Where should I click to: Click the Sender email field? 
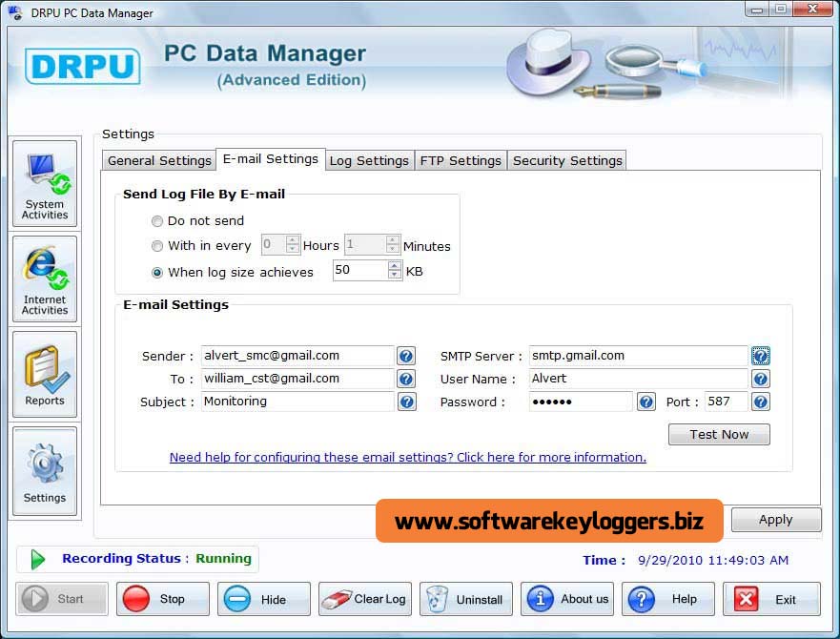click(x=297, y=356)
